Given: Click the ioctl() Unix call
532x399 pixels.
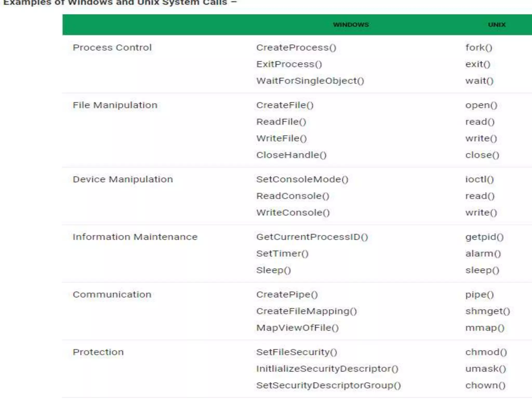Looking at the screenshot, I should (x=479, y=179).
